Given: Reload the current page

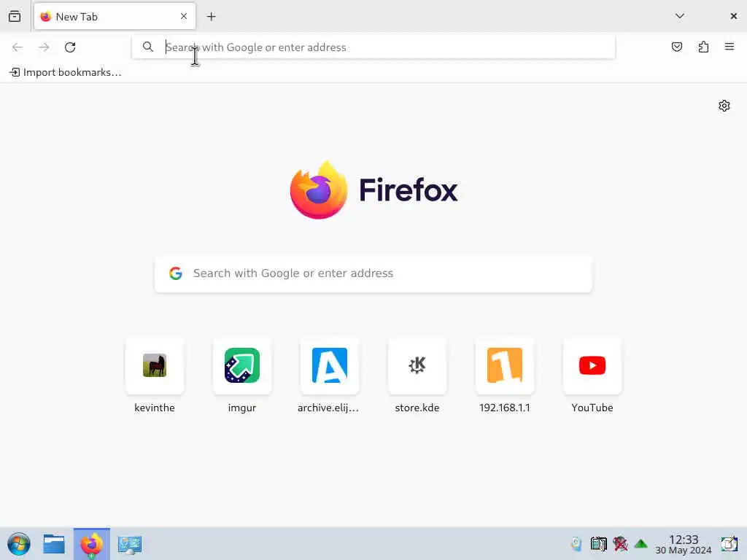Looking at the screenshot, I should tap(70, 47).
